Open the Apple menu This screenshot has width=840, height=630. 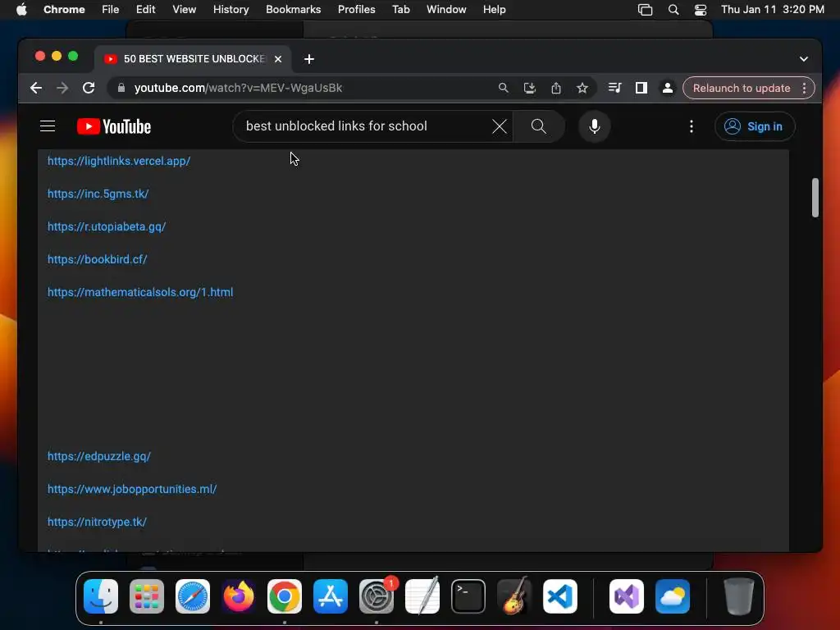pos(21,9)
